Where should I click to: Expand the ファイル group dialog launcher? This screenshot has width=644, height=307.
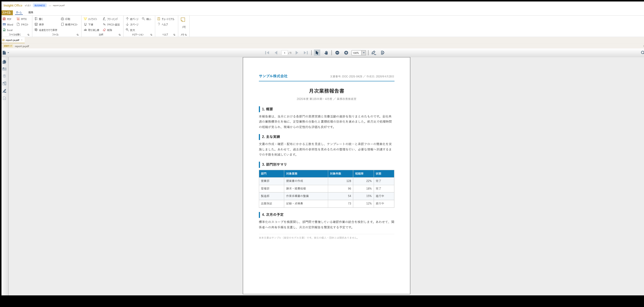(x=77, y=35)
